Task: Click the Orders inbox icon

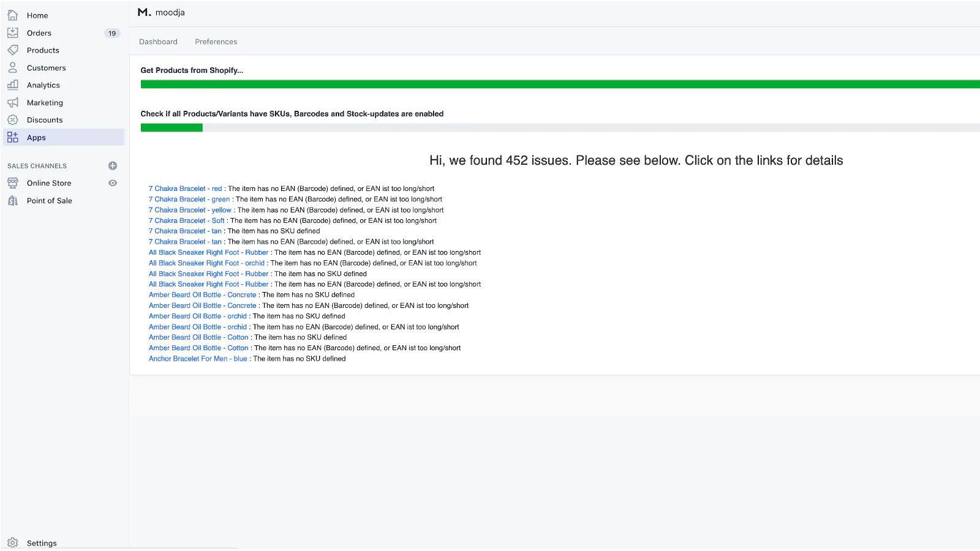Action: 12,32
